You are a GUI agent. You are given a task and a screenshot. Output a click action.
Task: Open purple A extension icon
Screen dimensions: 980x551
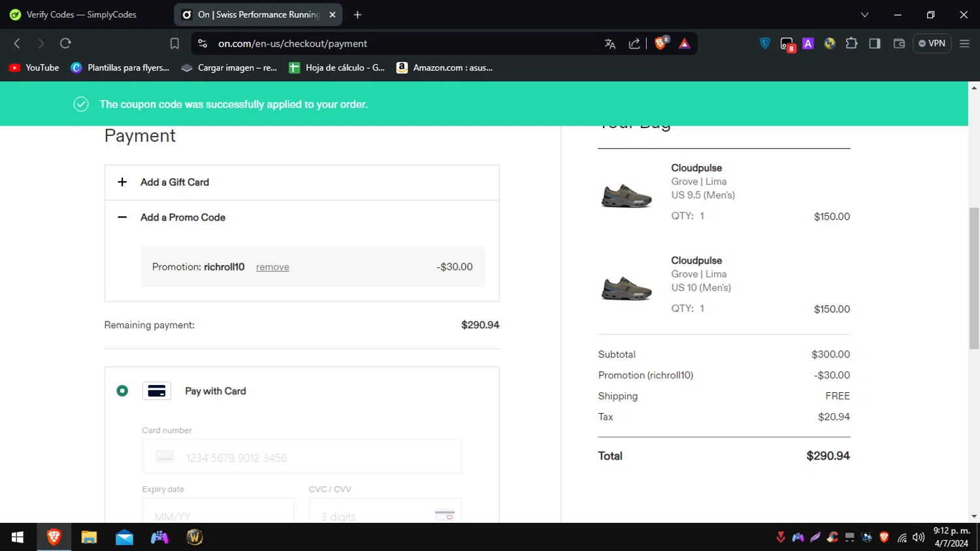[x=808, y=43]
